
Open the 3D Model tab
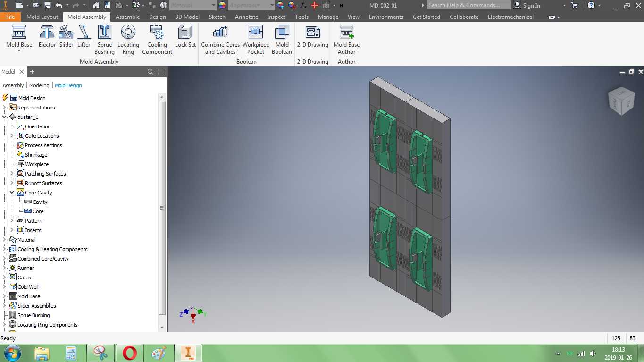tap(187, 17)
